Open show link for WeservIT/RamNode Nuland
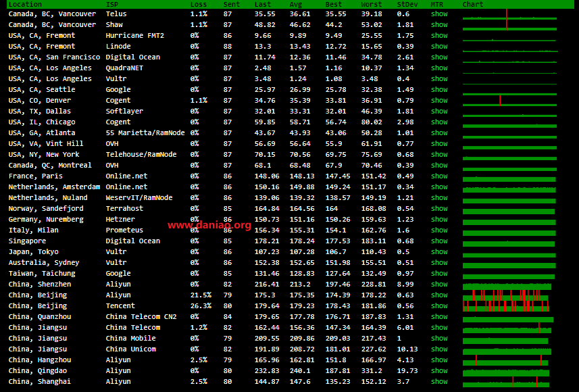Image resolution: width=579 pixels, height=392 pixels. 439,197
